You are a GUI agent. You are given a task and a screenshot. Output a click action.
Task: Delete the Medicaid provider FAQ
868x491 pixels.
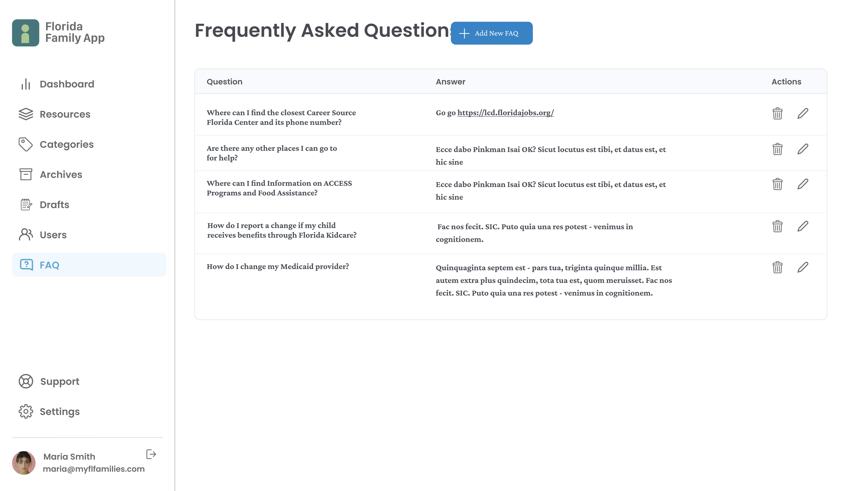click(x=777, y=267)
